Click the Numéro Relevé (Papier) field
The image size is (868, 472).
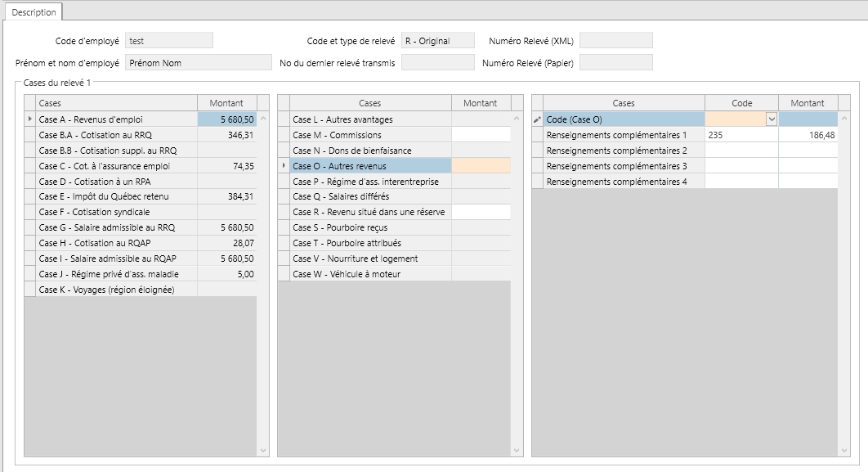[616, 63]
